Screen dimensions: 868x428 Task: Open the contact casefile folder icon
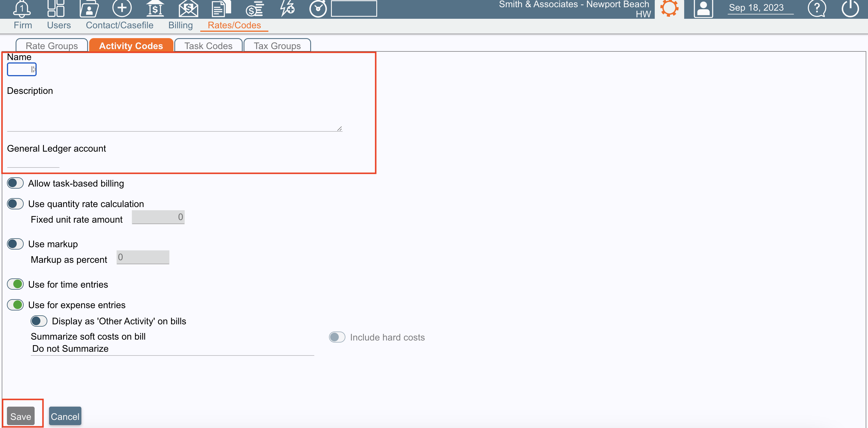89,8
